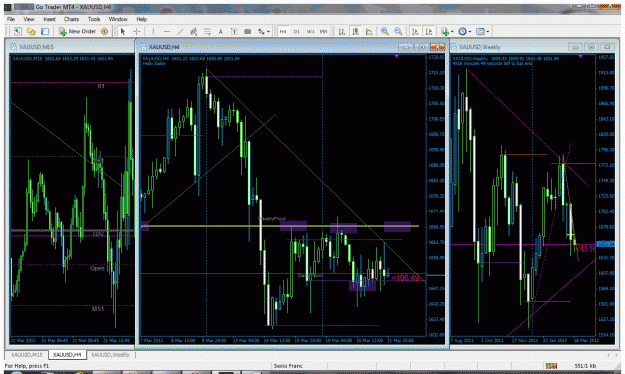The width and height of the screenshot is (625, 374).
Task: Open the Periods clock dropdown
Action: [x=465, y=31]
